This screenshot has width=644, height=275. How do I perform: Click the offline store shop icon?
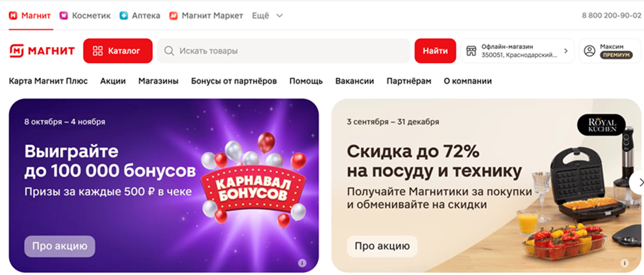pyautogui.click(x=471, y=51)
